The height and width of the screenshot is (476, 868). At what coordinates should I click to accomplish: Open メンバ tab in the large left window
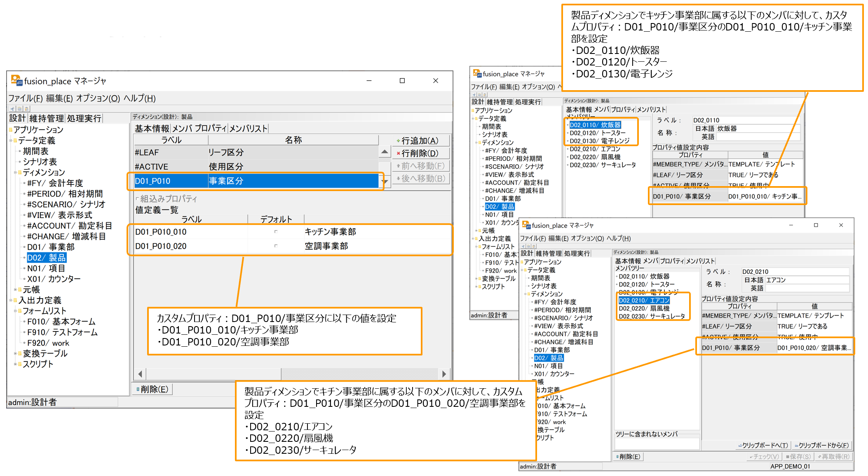182,128
